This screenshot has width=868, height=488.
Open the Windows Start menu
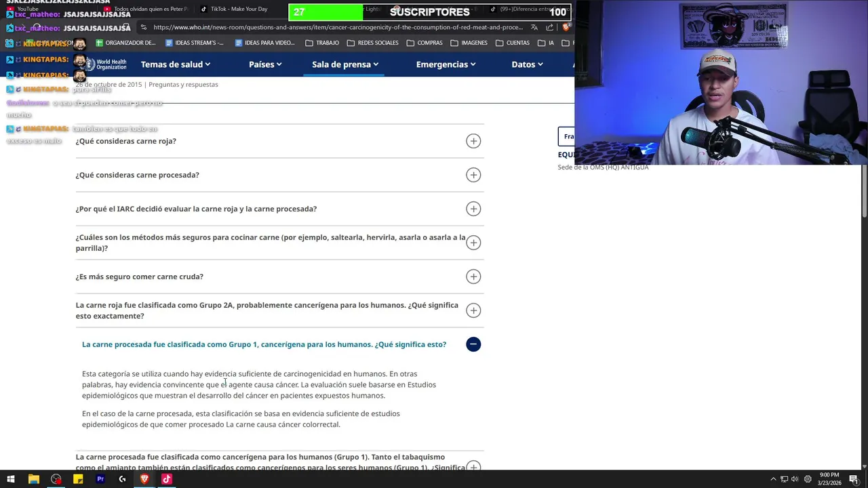click(11, 479)
